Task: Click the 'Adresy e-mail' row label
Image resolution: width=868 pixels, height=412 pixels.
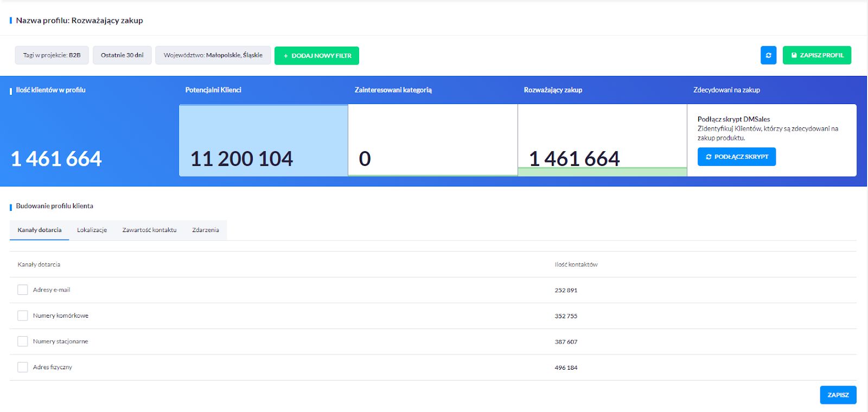Action: pyautogui.click(x=52, y=290)
